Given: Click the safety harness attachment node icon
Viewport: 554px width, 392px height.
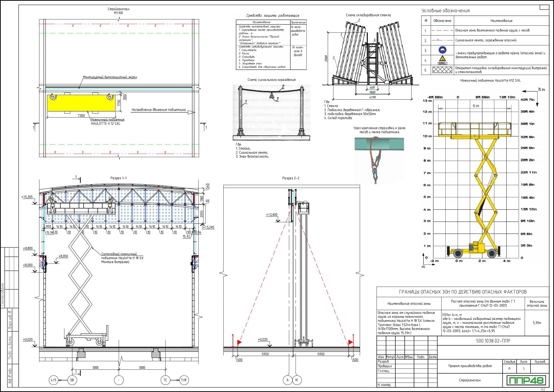Looking at the screenshot, I should click(384, 157).
